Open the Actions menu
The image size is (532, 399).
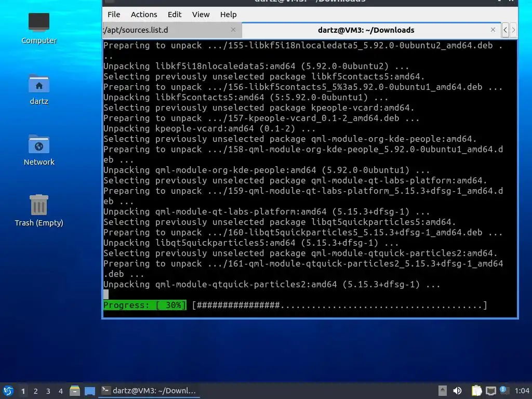(x=144, y=15)
